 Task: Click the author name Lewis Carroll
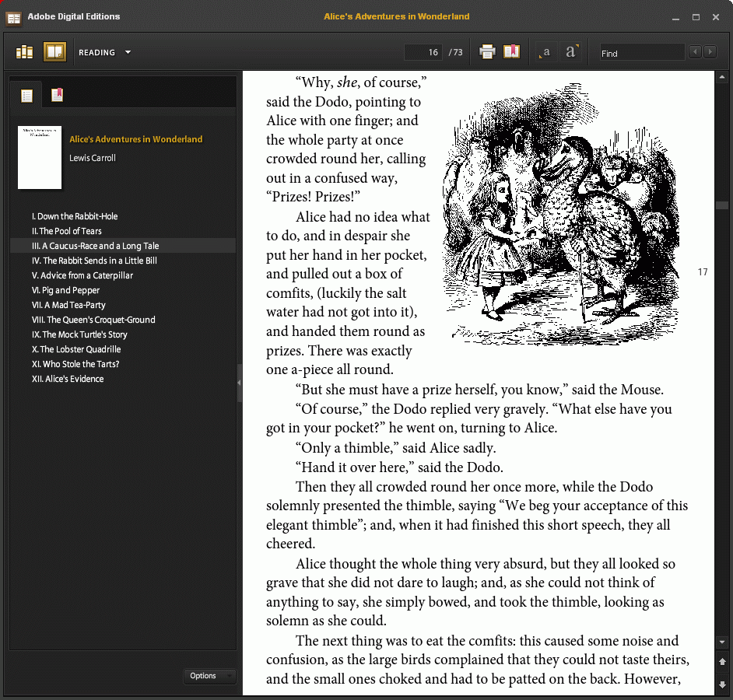point(93,158)
